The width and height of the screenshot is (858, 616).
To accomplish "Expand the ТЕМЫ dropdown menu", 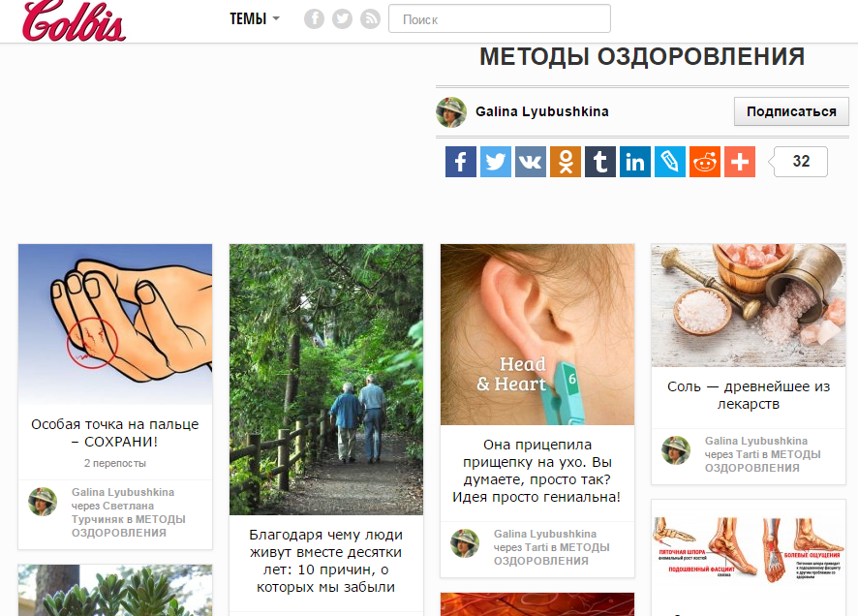I will click(x=255, y=19).
